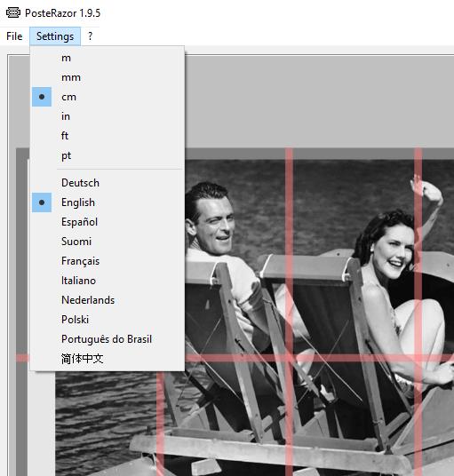Click the PosteRazor app icon in title bar
The height and width of the screenshot is (476, 454).
click(x=13, y=12)
